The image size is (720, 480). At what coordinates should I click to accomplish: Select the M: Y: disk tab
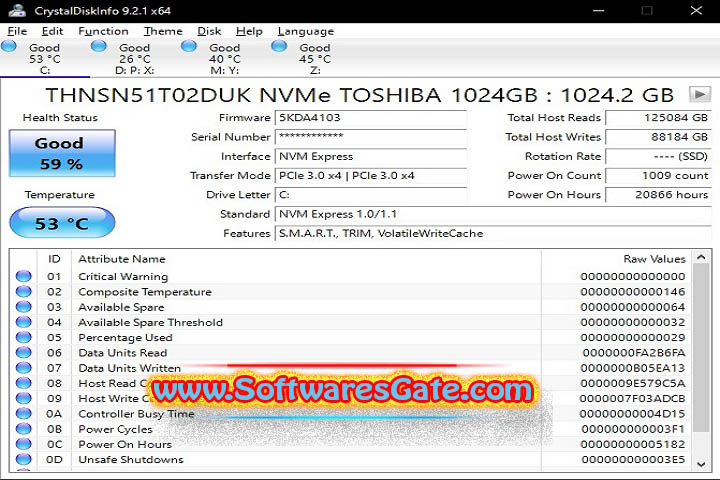[x=225, y=59]
